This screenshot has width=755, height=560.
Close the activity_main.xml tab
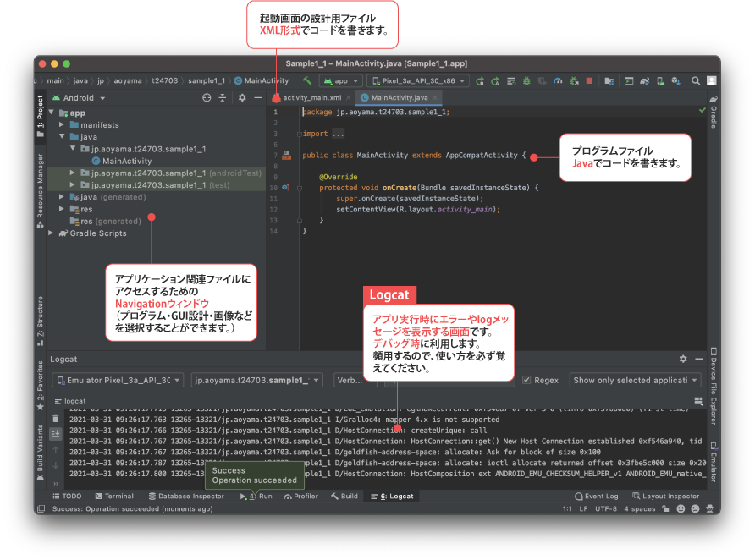[x=348, y=97]
